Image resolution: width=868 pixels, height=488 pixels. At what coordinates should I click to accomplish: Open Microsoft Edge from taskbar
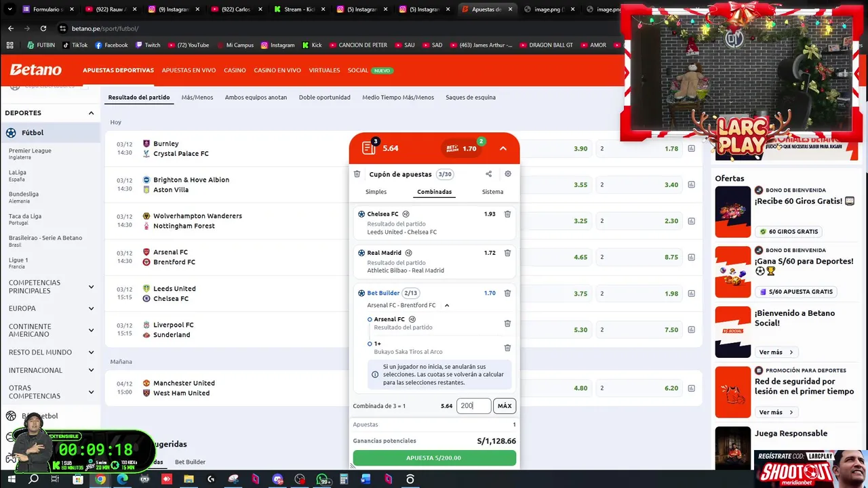pos(122,479)
